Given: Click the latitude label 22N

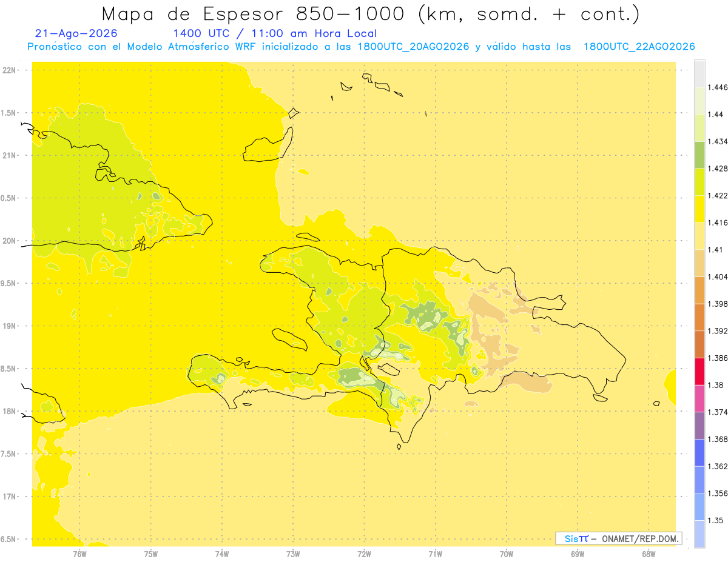Looking at the screenshot, I should click(x=10, y=70).
